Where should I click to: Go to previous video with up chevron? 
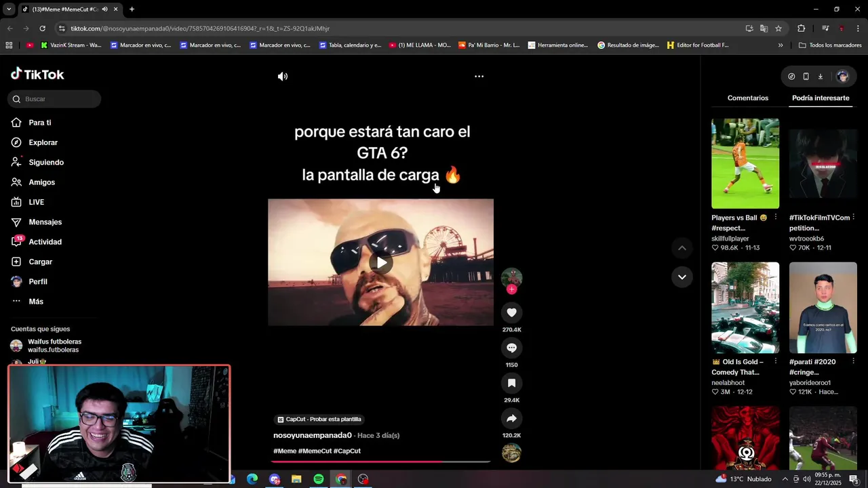[x=682, y=248]
